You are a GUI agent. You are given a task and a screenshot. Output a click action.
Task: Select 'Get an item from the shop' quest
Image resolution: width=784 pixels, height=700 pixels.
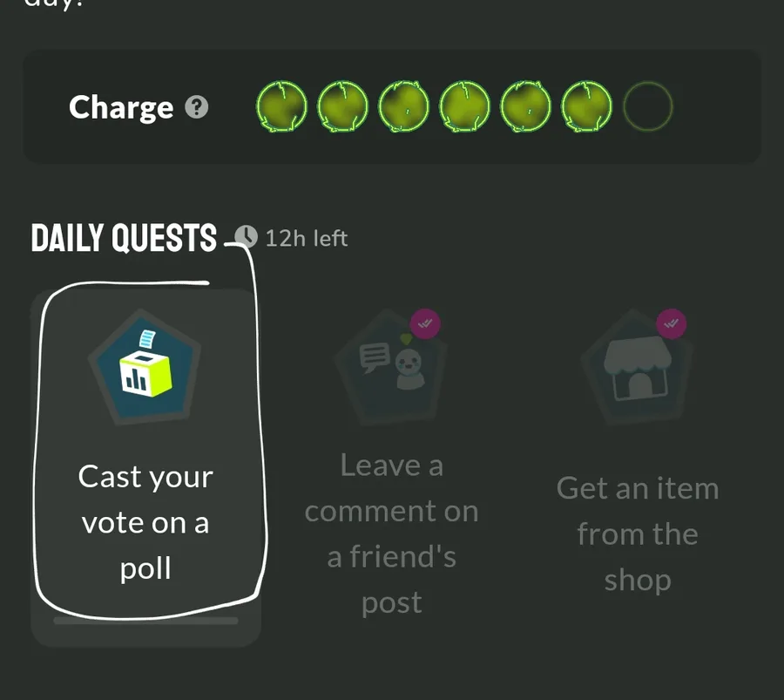[638, 533]
